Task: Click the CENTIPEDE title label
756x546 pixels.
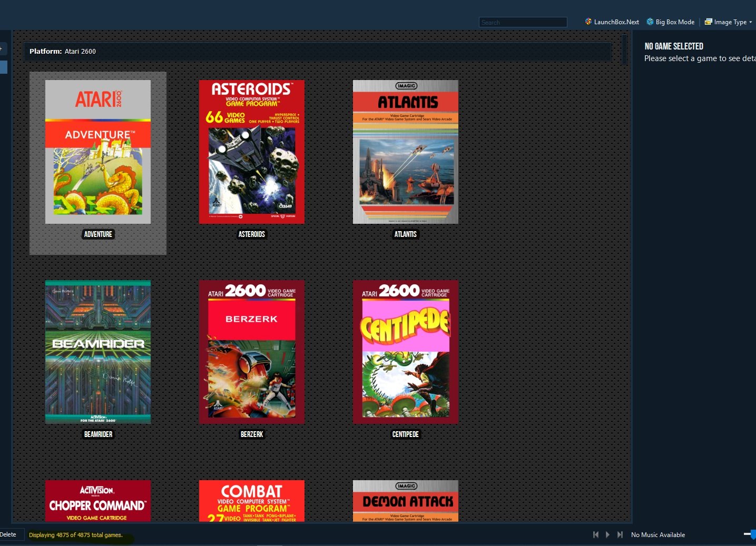Action: (406, 434)
